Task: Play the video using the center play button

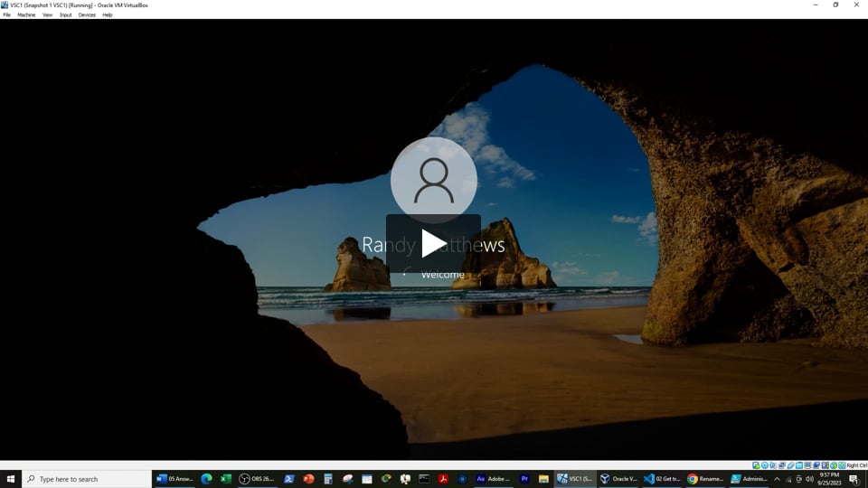Action: click(x=433, y=244)
